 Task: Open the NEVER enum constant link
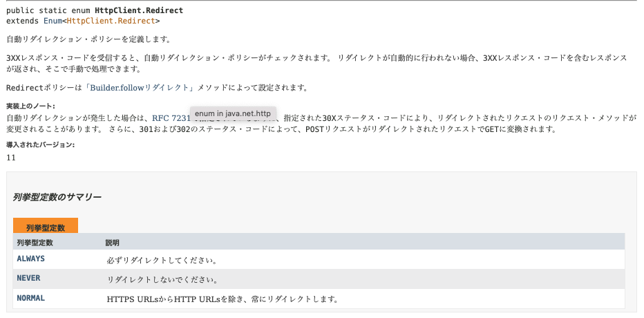pyautogui.click(x=28, y=279)
